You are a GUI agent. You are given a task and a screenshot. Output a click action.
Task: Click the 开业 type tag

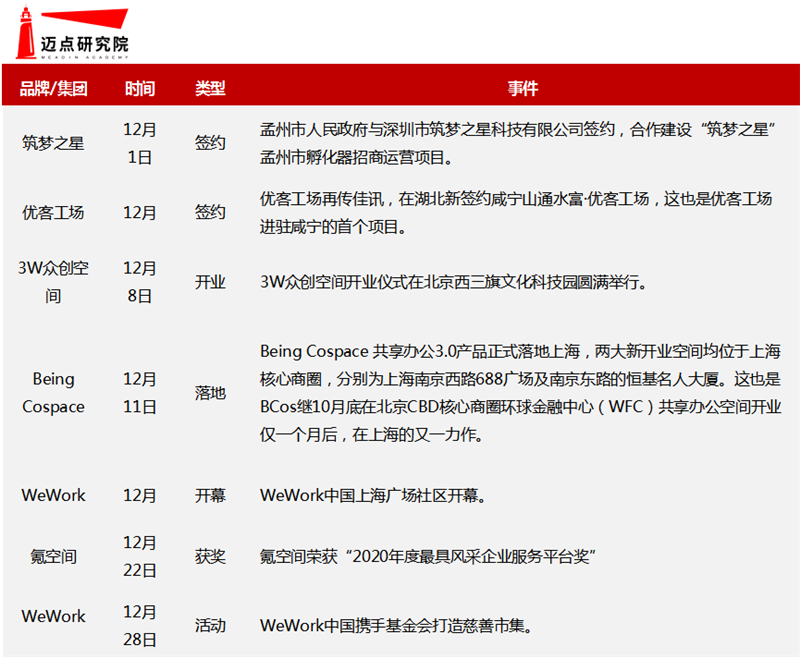[209, 282]
